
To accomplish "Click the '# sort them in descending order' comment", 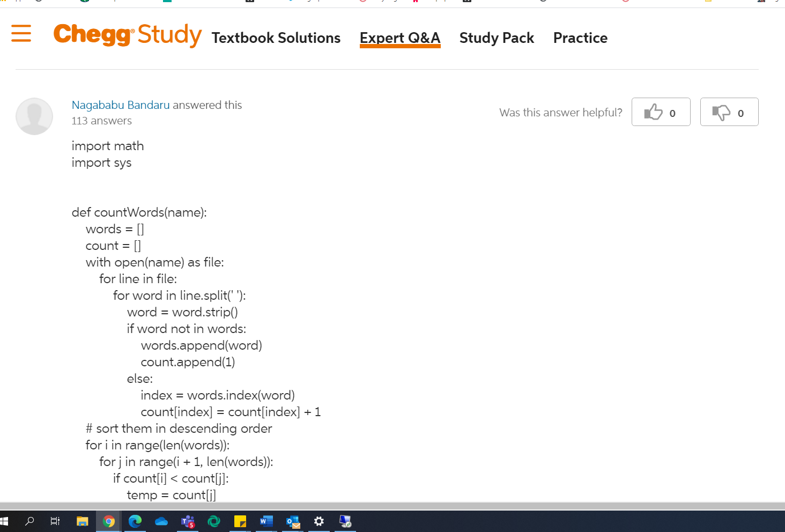I will [179, 428].
